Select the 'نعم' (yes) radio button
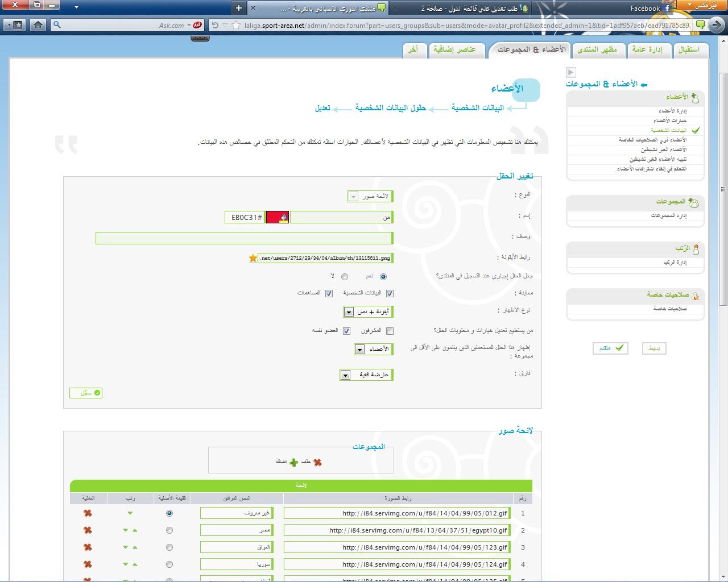Screen dimensions: 728x582 pos(383,277)
